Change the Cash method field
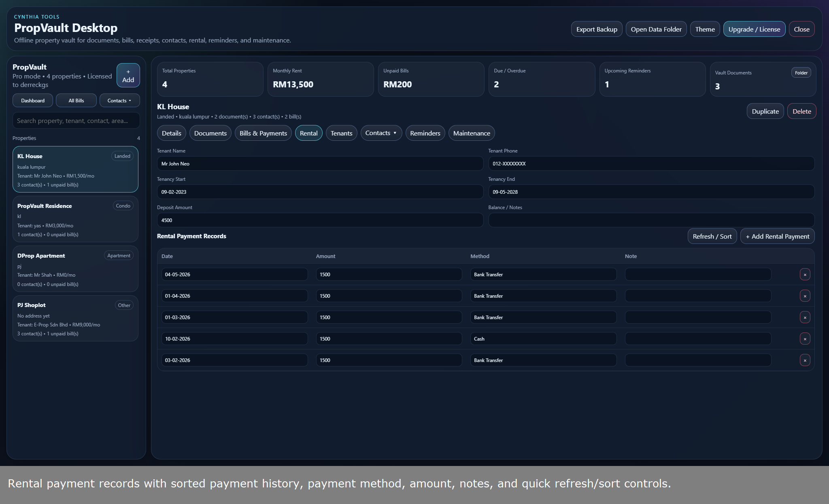 point(543,339)
